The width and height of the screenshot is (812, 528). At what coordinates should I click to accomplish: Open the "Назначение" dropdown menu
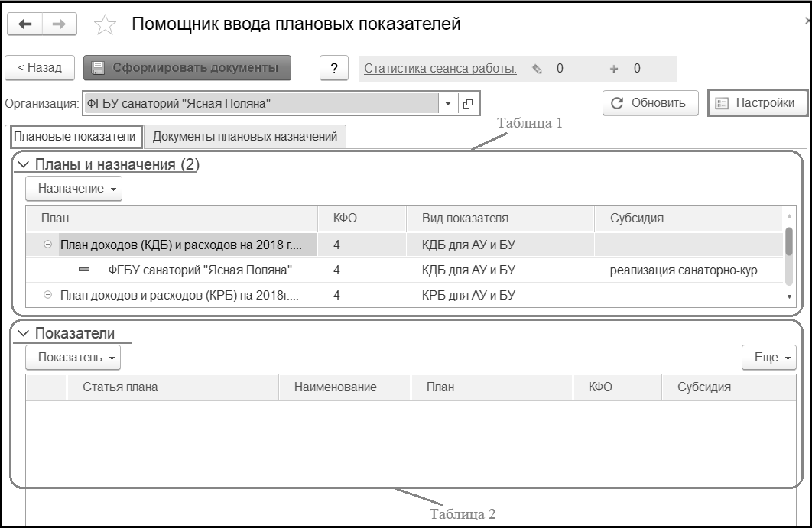pyautogui.click(x=73, y=189)
